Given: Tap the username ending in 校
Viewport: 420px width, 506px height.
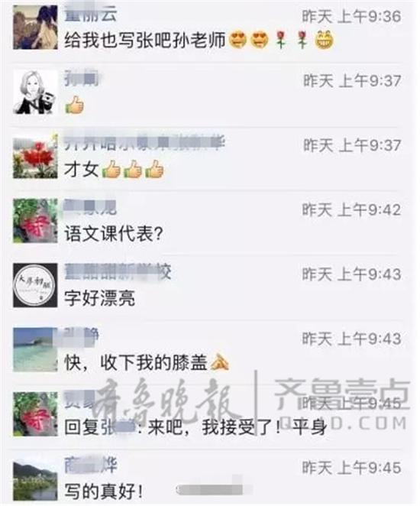Looking at the screenshot, I should (x=118, y=272).
